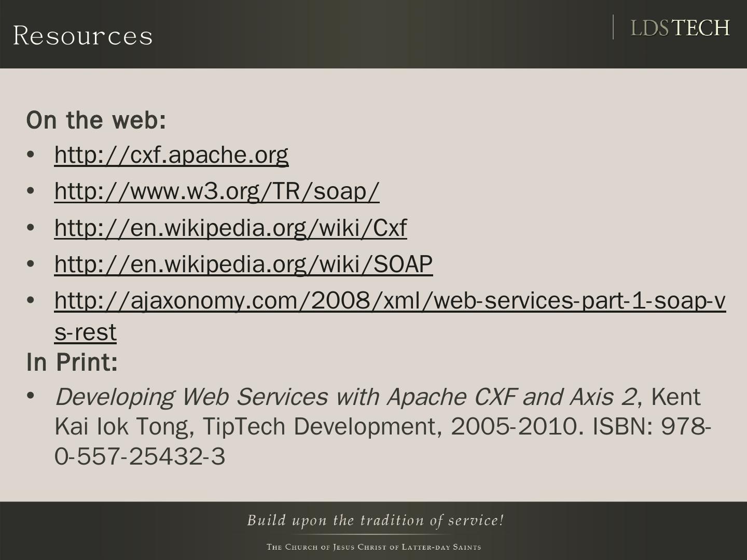
Task: Select the Resources slide title
Action: 83,35
